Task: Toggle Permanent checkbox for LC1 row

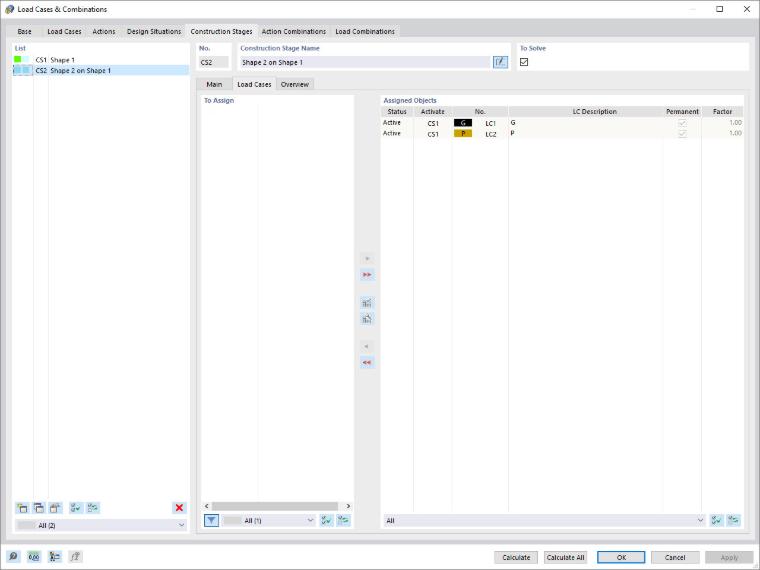Action: pyautogui.click(x=682, y=123)
